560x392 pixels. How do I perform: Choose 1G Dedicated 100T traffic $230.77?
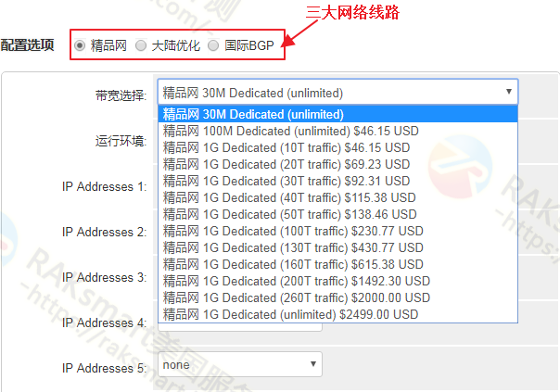(x=337, y=231)
